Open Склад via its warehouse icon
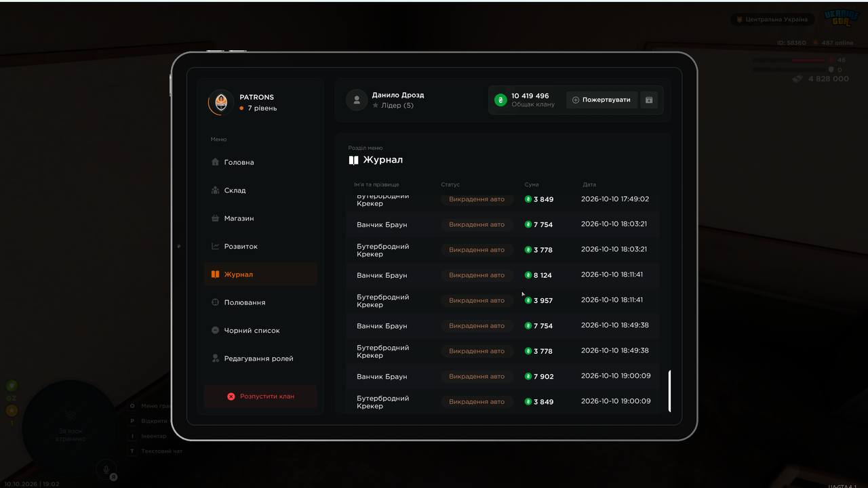This screenshot has height=488, width=868. pyautogui.click(x=215, y=190)
